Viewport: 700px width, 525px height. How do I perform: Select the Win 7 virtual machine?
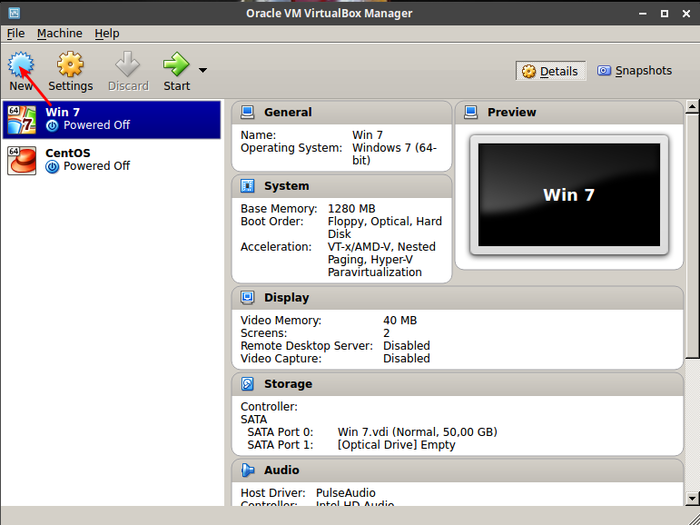click(x=112, y=119)
